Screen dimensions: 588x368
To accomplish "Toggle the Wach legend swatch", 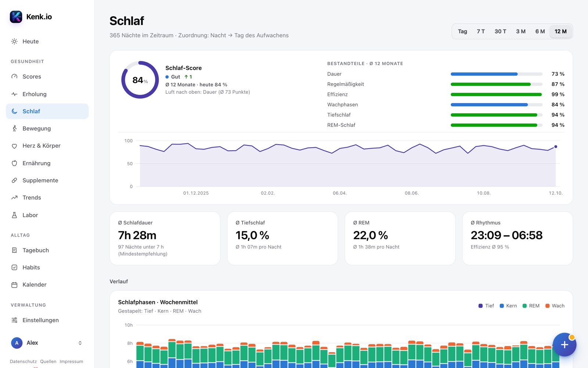I will 547,306.
